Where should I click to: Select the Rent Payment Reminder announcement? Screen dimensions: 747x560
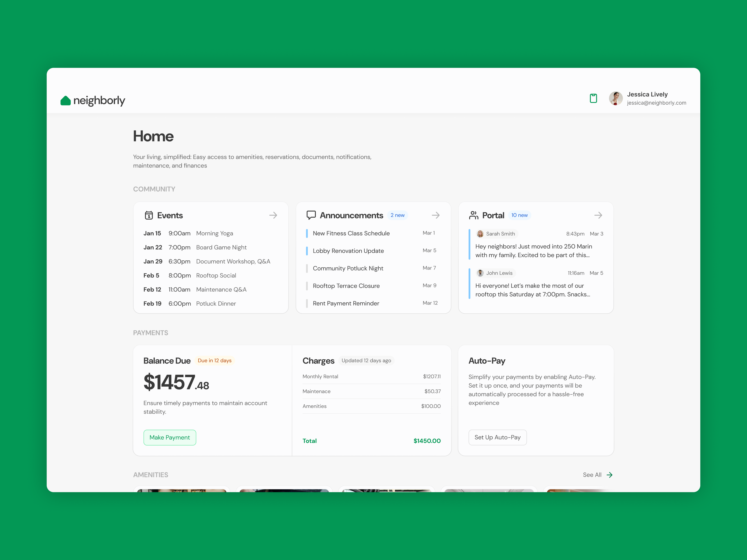pos(346,304)
